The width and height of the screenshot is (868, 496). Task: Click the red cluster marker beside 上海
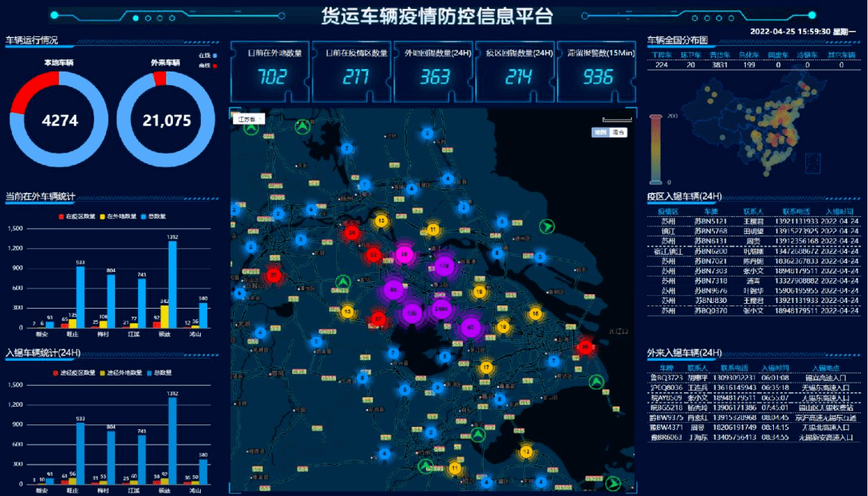coord(586,346)
